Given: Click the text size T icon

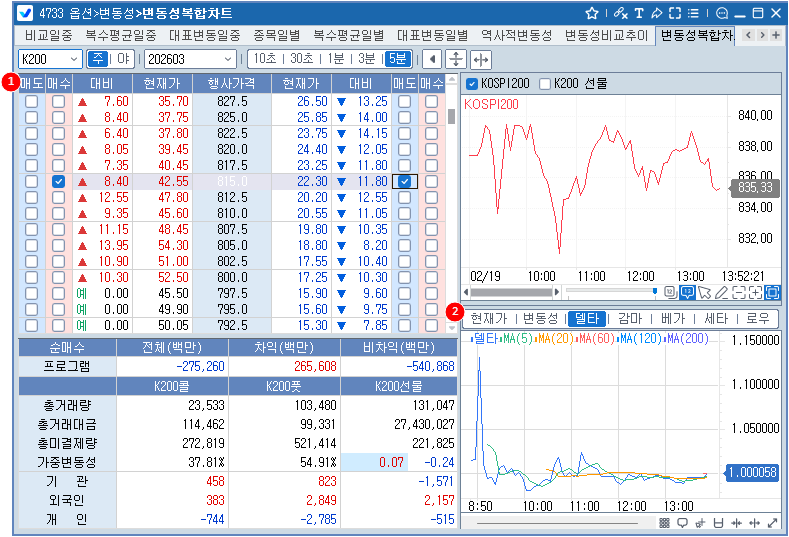Looking at the screenshot, I should [639, 13].
